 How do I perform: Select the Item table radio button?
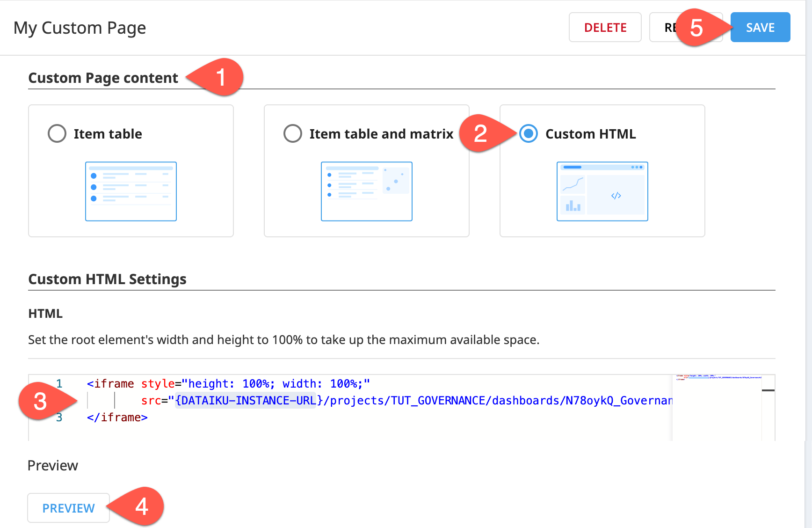pyautogui.click(x=57, y=133)
